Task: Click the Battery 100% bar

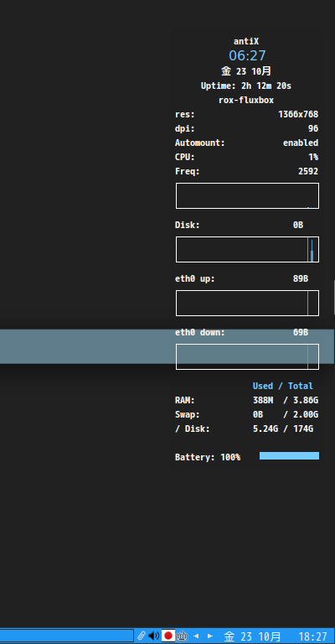Action: (289, 456)
